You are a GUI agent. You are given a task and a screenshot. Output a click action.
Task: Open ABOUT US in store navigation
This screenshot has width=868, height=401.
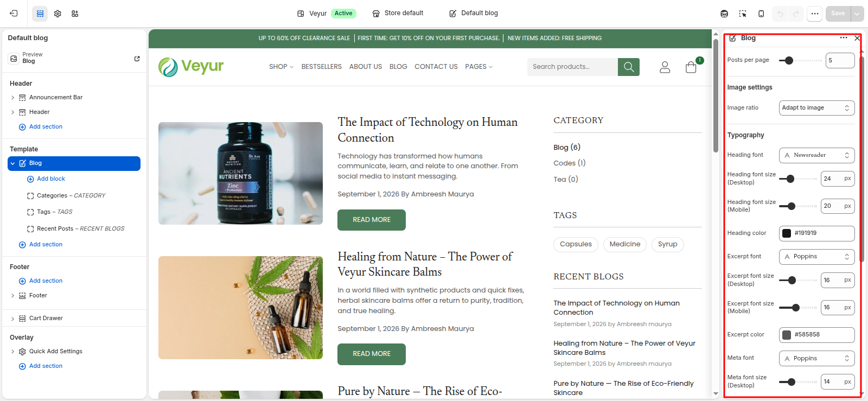click(366, 67)
